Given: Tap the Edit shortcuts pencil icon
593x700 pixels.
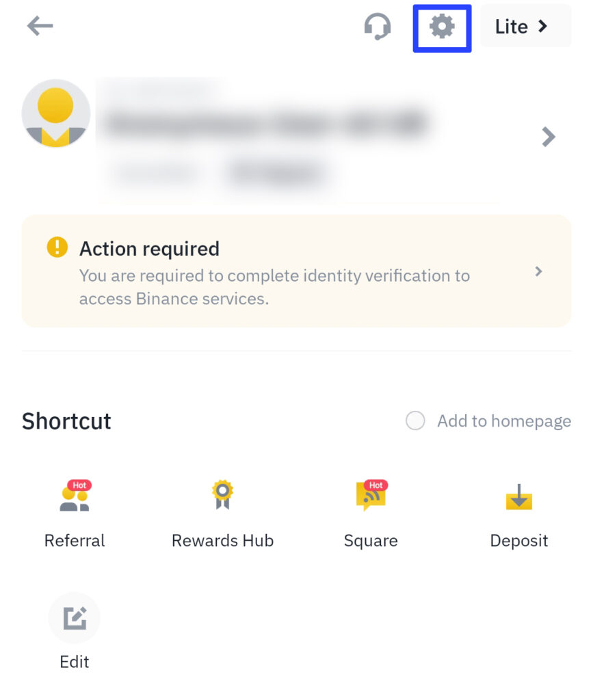Looking at the screenshot, I should [x=74, y=618].
